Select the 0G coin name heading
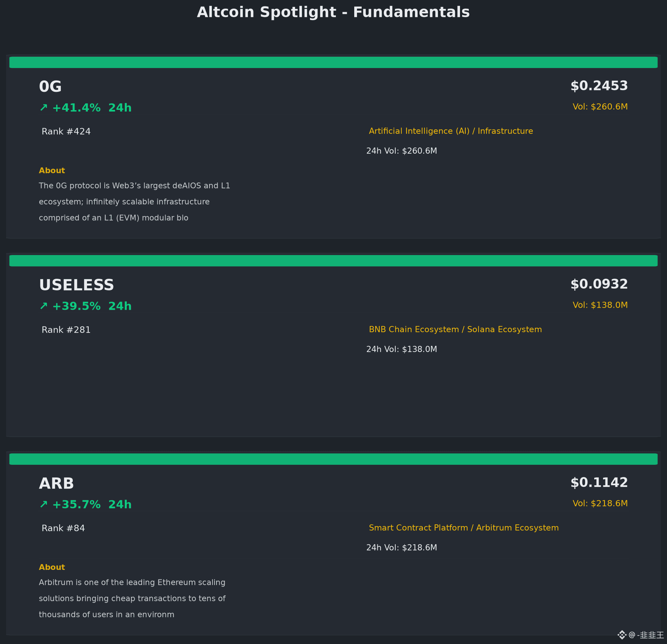 click(x=50, y=86)
